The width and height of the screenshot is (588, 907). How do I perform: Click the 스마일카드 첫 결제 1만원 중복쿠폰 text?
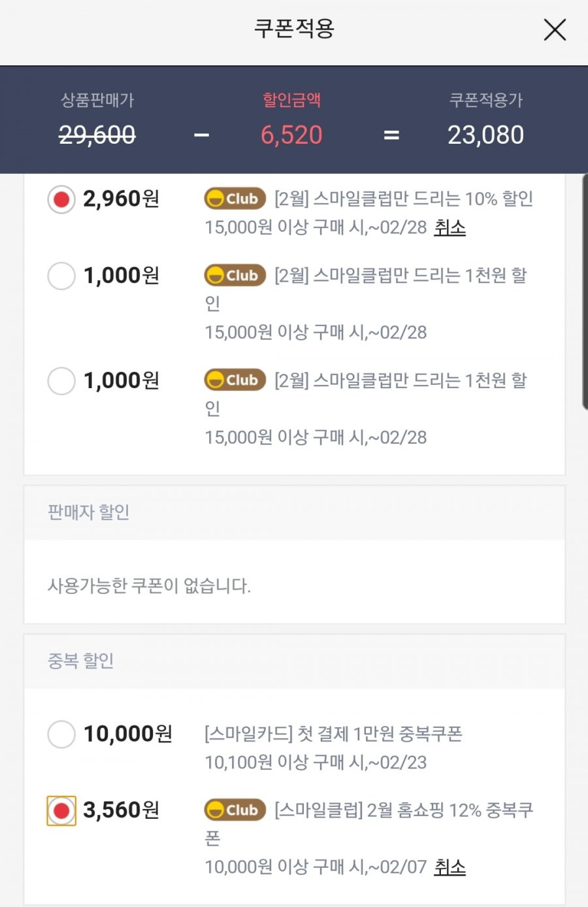pyautogui.click(x=333, y=734)
